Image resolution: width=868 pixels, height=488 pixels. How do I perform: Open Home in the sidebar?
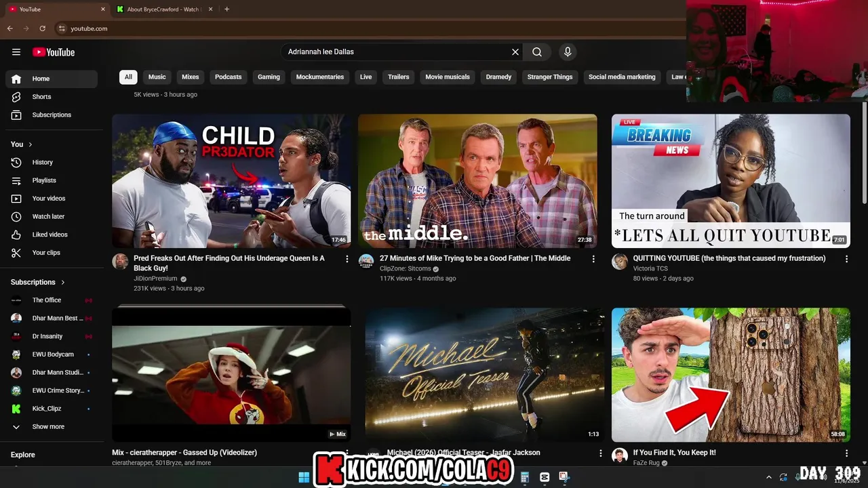pyautogui.click(x=52, y=79)
